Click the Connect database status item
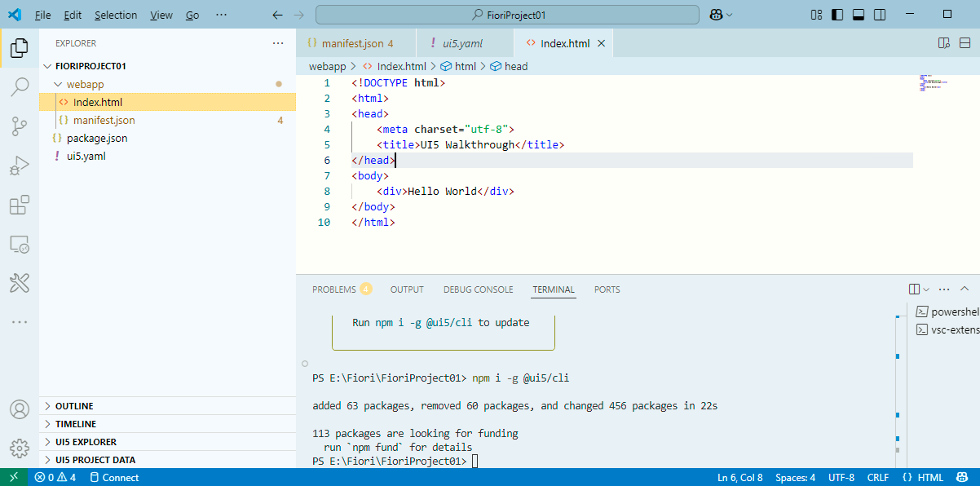This screenshot has width=980, height=486. click(114, 477)
